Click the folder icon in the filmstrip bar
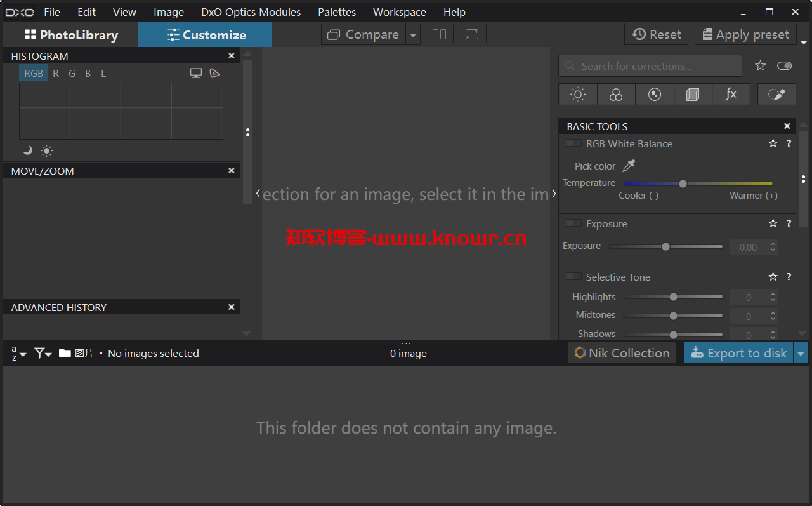Image resolution: width=812 pixels, height=506 pixels. 65,353
